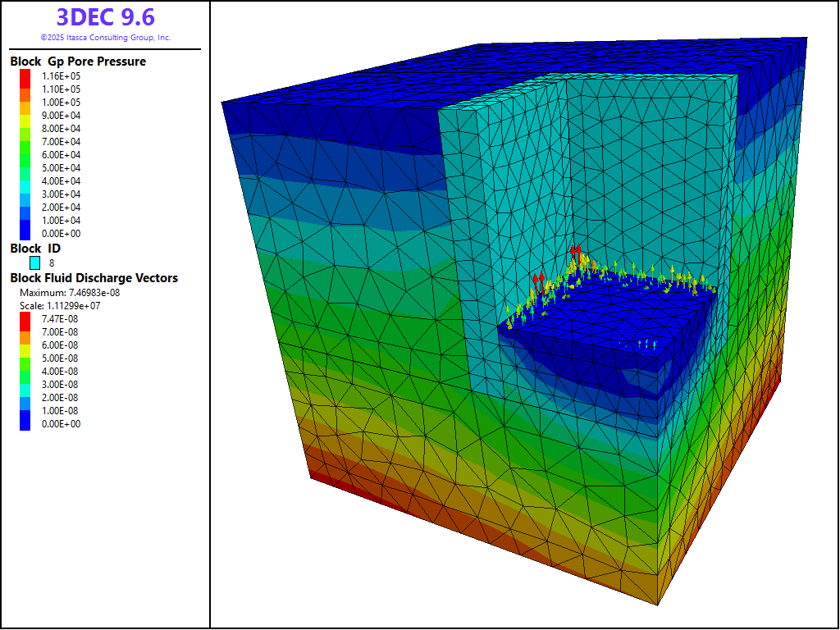Image resolution: width=840 pixels, height=630 pixels.
Task: Click the 3DEC 9.6 title text
Action: (105, 17)
